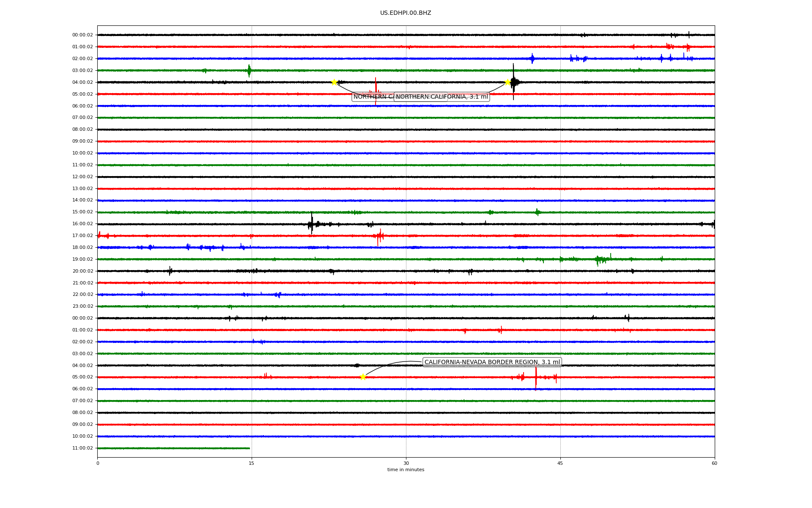The image size is (812, 508).
Task: Click the 30 tick label on the x-axis
Action: point(406,463)
